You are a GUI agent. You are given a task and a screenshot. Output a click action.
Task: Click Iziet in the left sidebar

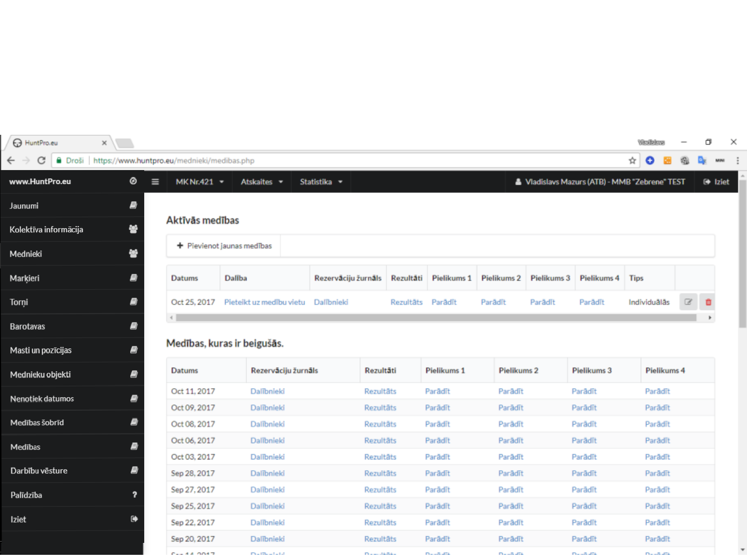pyautogui.click(x=73, y=519)
